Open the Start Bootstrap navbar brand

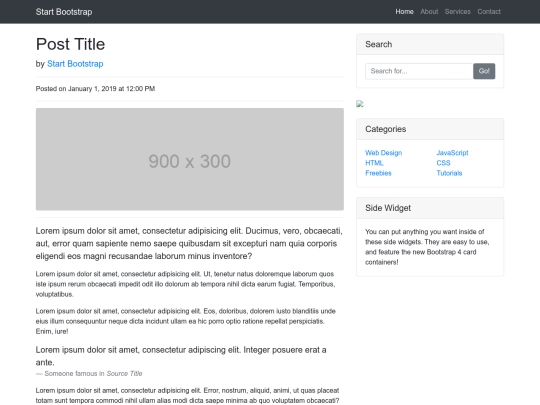[64, 12]
